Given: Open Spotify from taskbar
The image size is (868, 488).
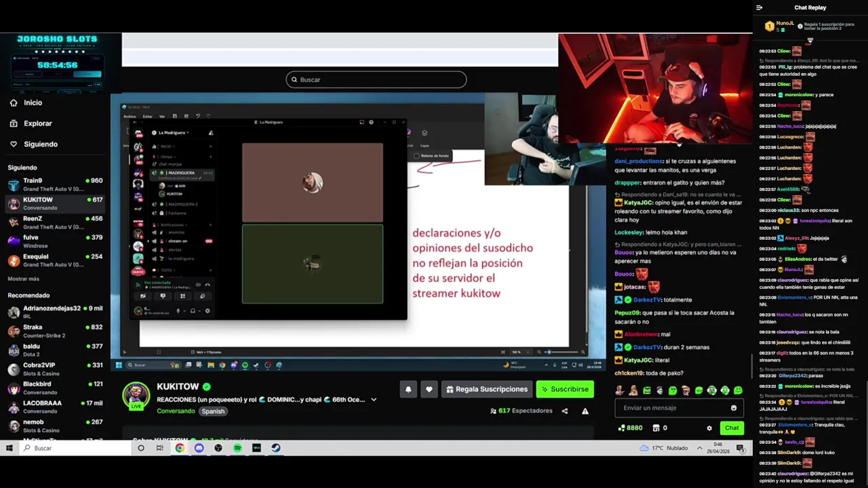Looking at the screenshot, I should click(237, 448).
